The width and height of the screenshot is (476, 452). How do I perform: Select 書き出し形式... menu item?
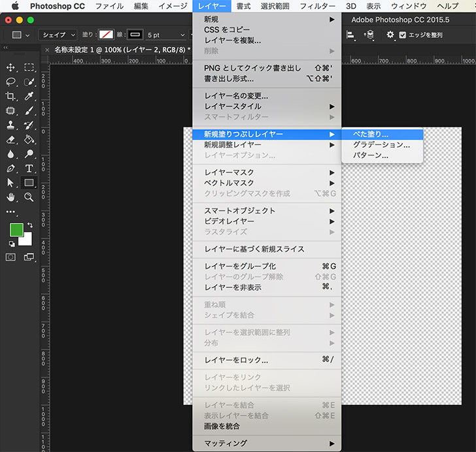267,78
